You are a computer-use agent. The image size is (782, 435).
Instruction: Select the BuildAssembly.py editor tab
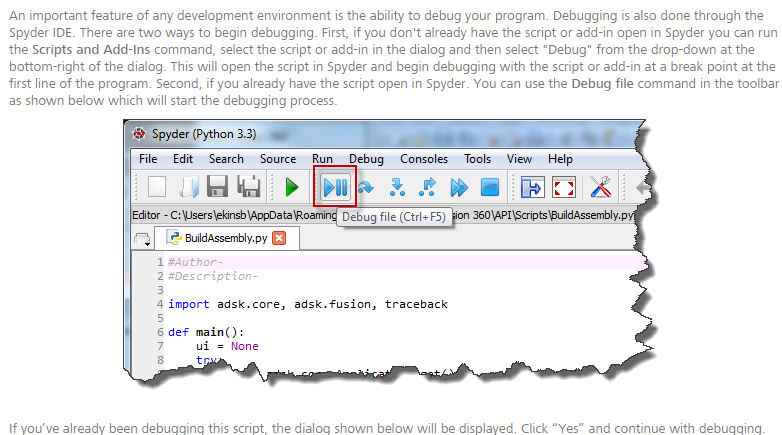226,238
